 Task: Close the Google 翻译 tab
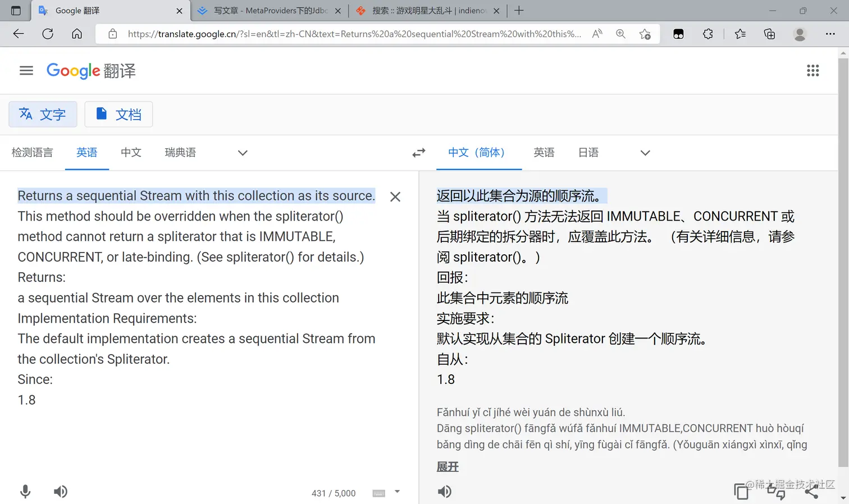coord(179,11)
